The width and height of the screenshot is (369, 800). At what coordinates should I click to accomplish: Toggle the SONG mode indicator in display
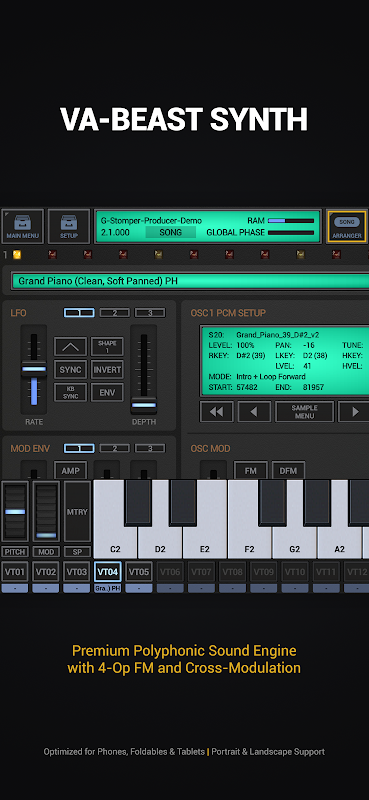click(x=170, y=232)
